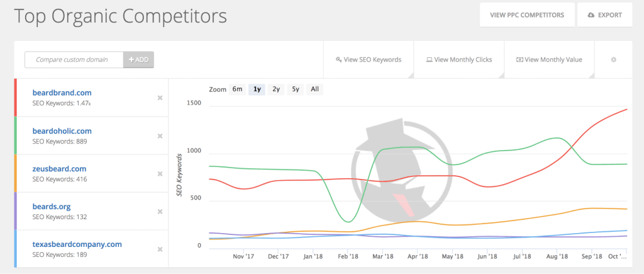Switch to View Monthly Value tab

click(x=549, y=60)
